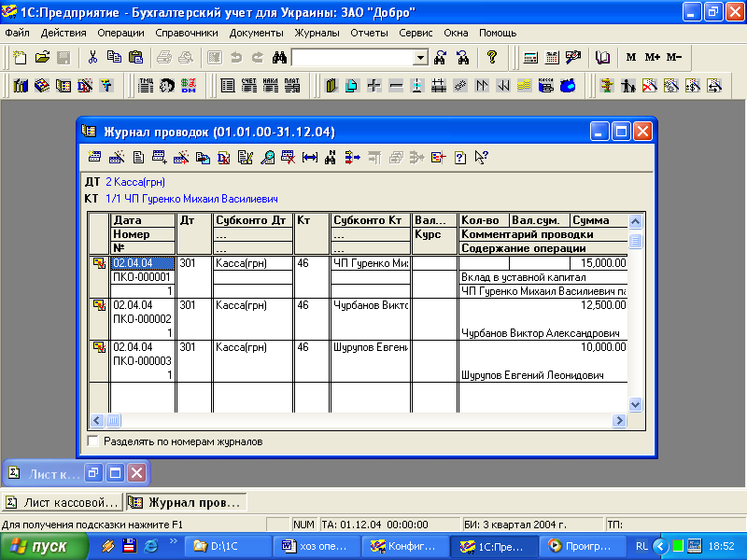Click the Open folder toolbar icon
Screen dimensions: 747x560
point(42,58)
